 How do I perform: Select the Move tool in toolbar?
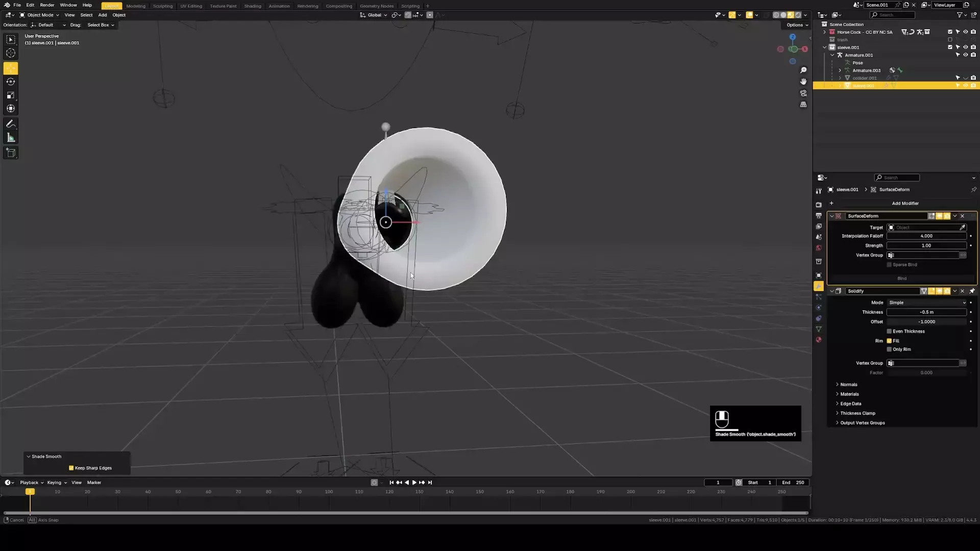(x=11, y=68)
